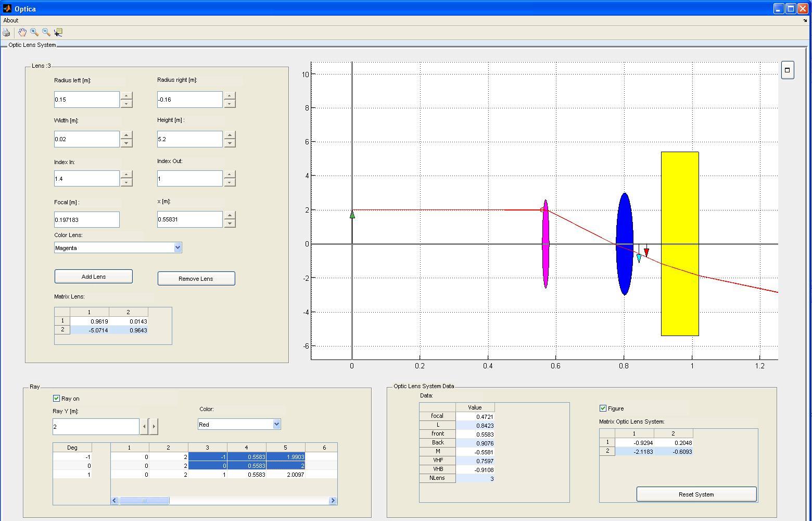Click the green object arrow in plot

352,214
